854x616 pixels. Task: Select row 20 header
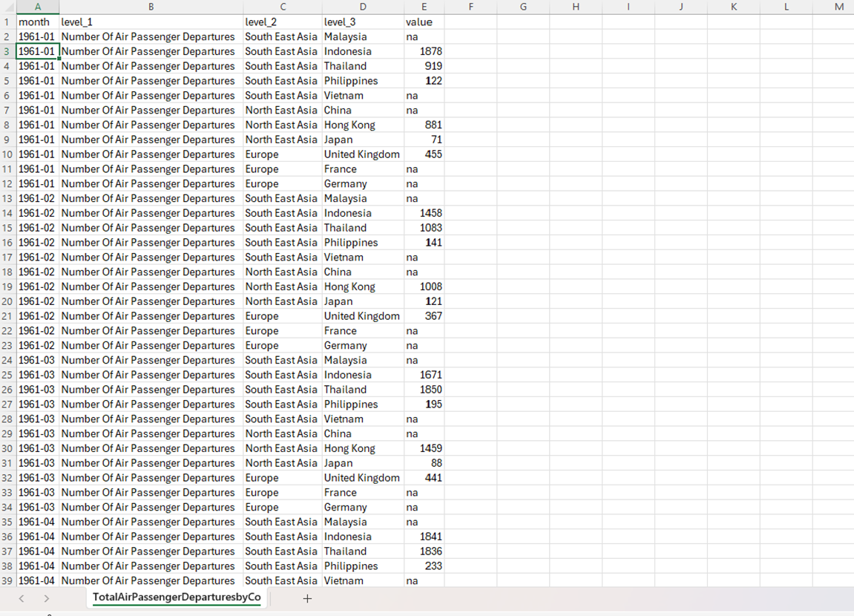(x=7, y=301)
